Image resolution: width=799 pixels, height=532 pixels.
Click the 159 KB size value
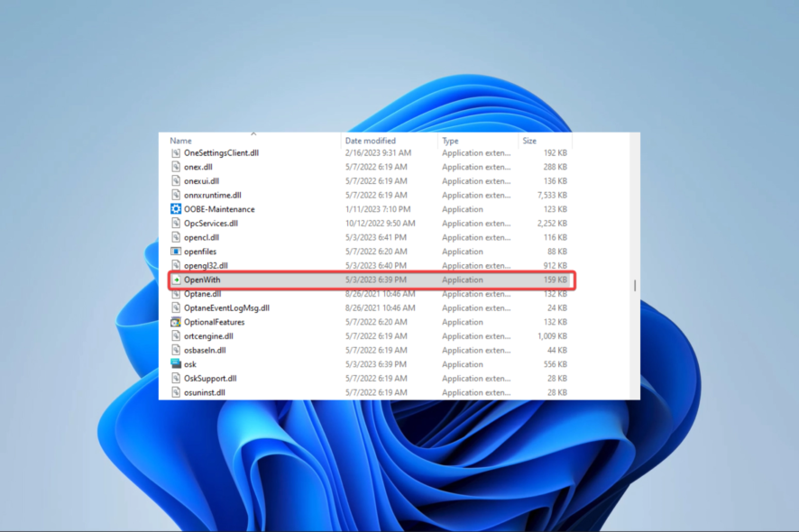556,280
